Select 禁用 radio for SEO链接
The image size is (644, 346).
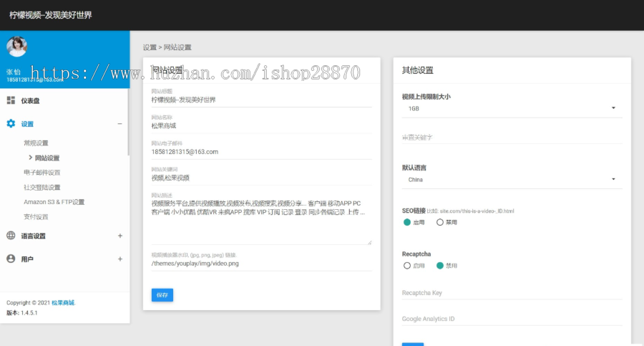point(440,222)
